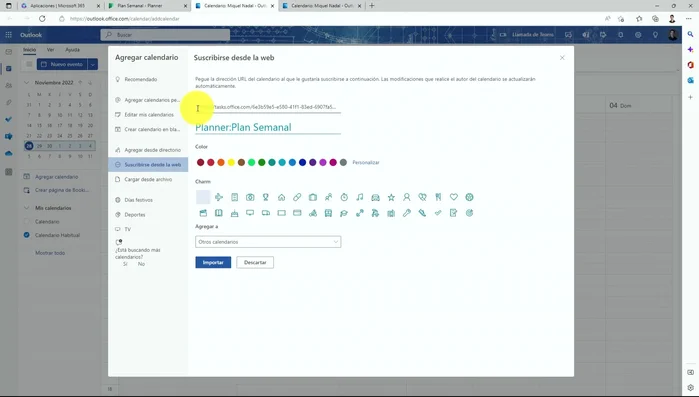
Task: Pick the trophy charm icon
Action: 266,197
